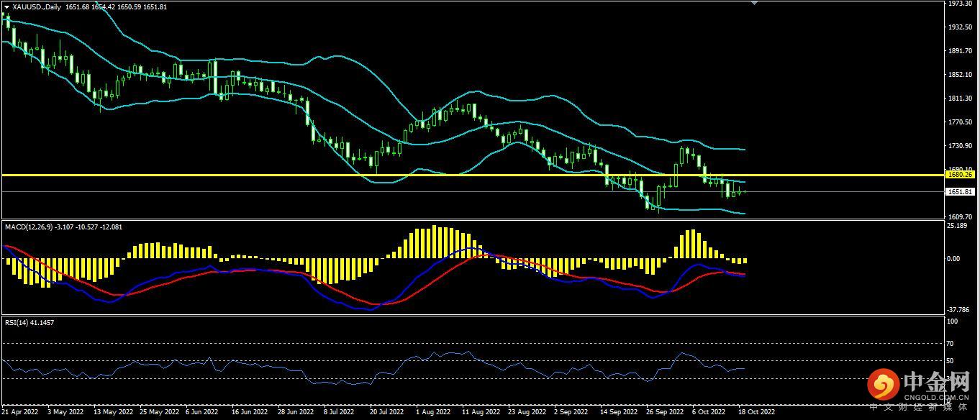Click the RSI 70 level label
This screenshot has height=420, width=980.
tap(950, 344)
